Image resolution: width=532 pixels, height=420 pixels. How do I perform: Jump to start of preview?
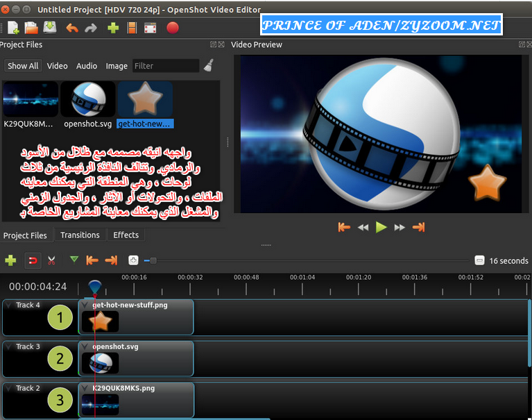pos(344,227)
